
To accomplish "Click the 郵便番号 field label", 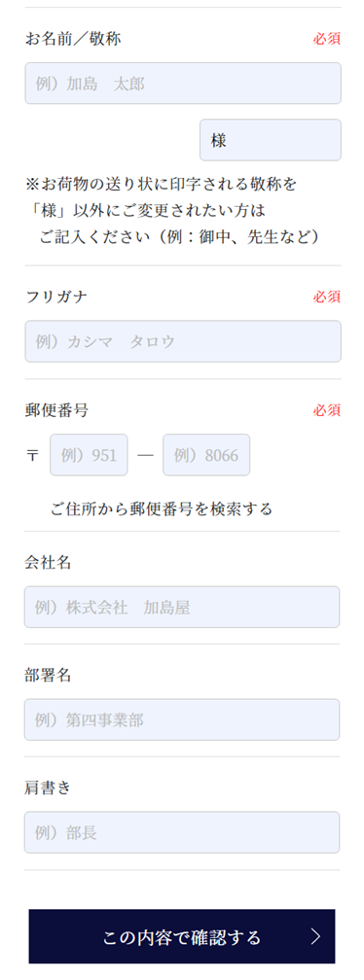I will [56, 410].
